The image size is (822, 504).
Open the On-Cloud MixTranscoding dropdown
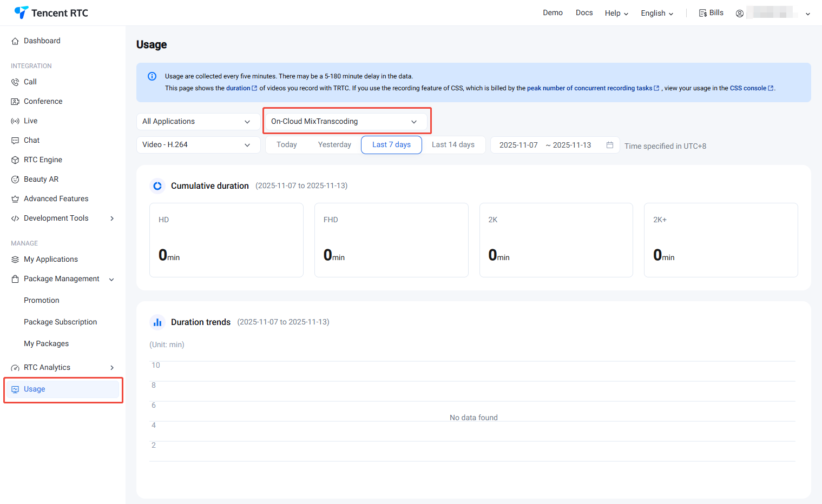[x=344, y=122]
